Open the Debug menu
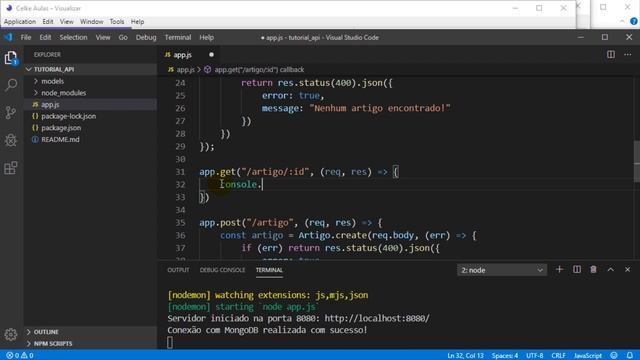The width and height of the screenshot is (640, 360). (146, 37)
